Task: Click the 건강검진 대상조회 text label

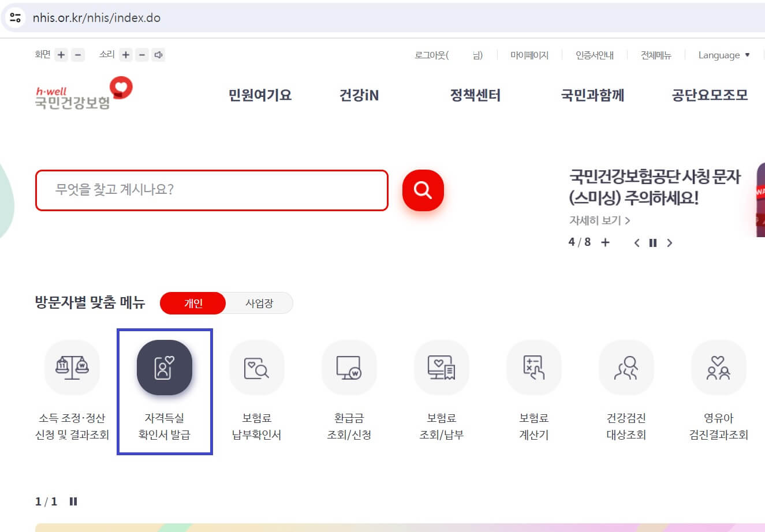Action: [626, 426]
